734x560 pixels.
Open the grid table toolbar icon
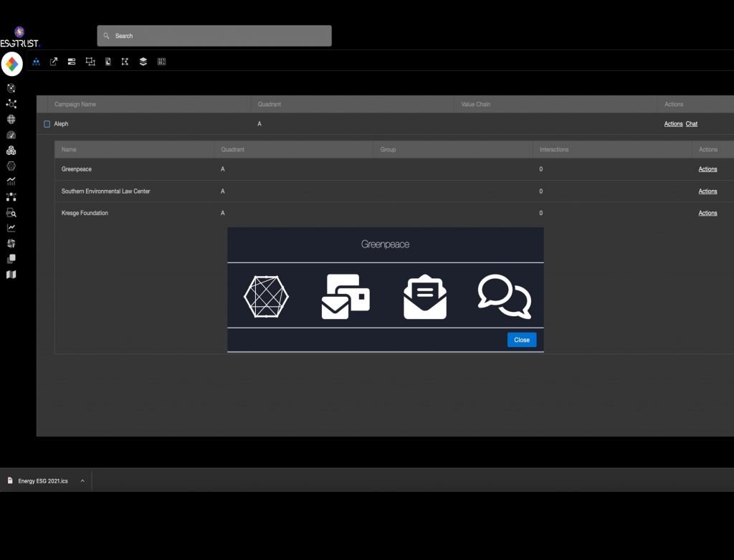pos(161,62)
